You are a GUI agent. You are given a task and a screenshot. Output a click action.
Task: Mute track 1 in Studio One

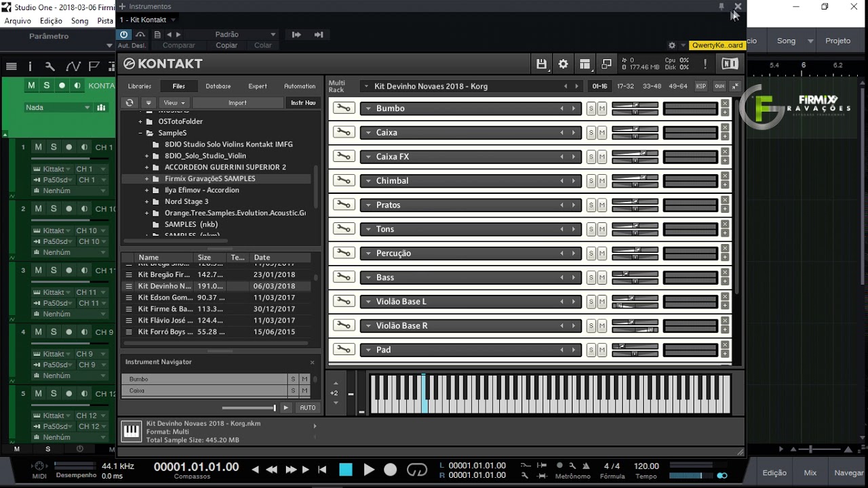(39, 147)
